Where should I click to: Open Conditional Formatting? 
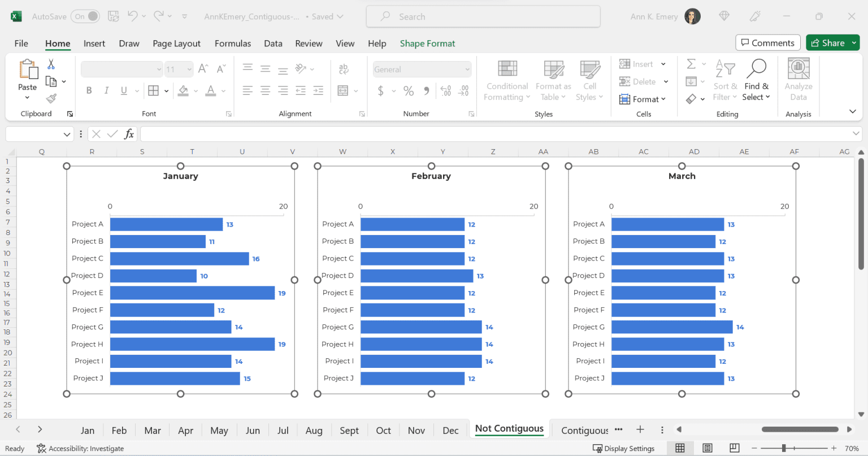[x=506, y=80]
